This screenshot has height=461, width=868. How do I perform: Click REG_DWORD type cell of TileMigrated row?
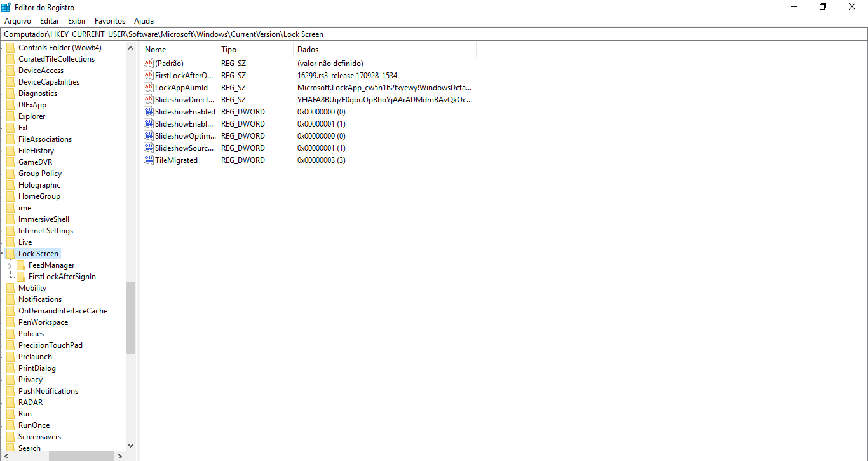click(243, 160)
